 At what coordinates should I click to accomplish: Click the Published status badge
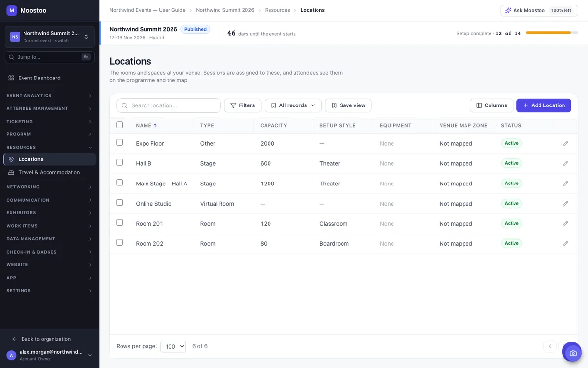pyautogui.click(x=196, y=29)
